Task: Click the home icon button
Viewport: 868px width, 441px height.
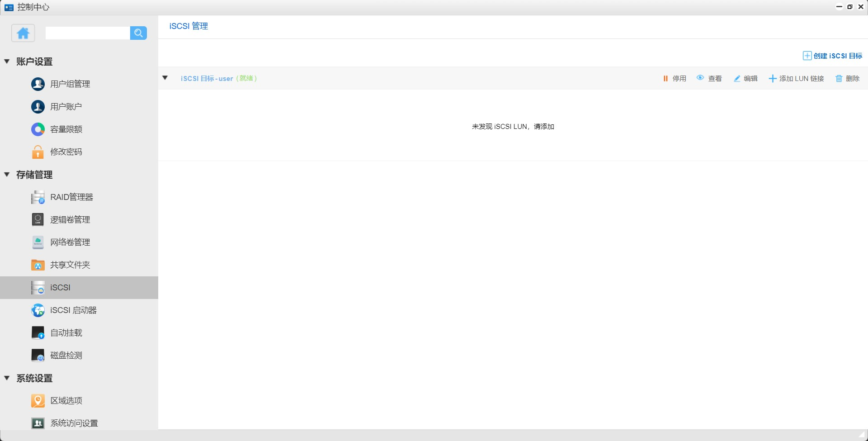Action: coord(23,33)
